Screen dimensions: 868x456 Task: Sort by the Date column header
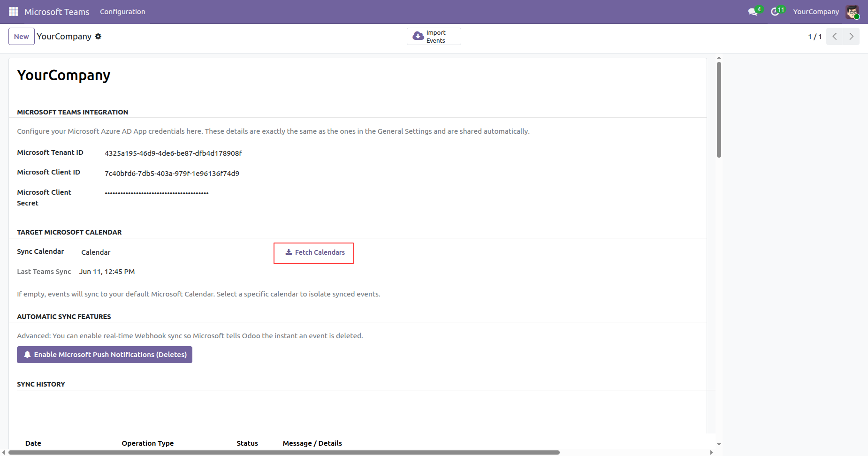pos(33,443)
